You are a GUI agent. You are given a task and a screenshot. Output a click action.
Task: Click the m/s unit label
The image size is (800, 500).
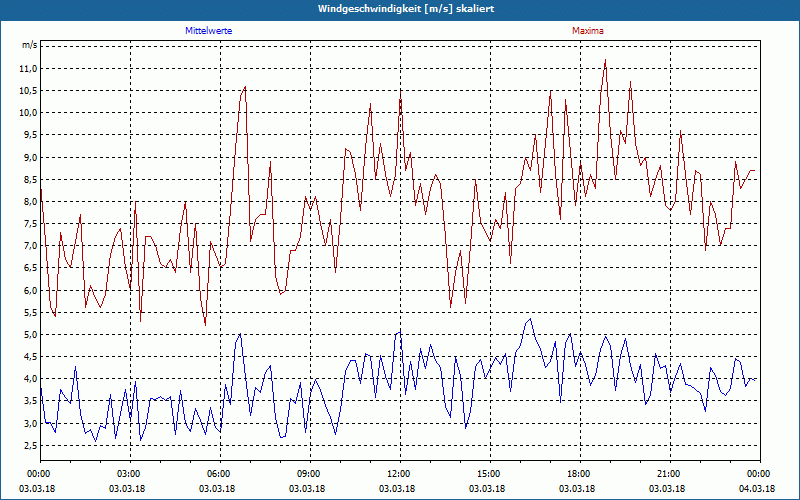(29, 45)
